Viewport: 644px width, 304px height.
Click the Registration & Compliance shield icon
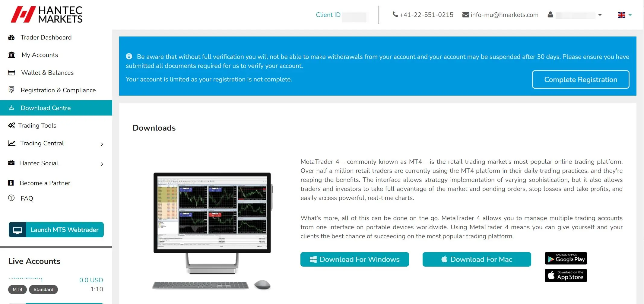pos(11,90)
